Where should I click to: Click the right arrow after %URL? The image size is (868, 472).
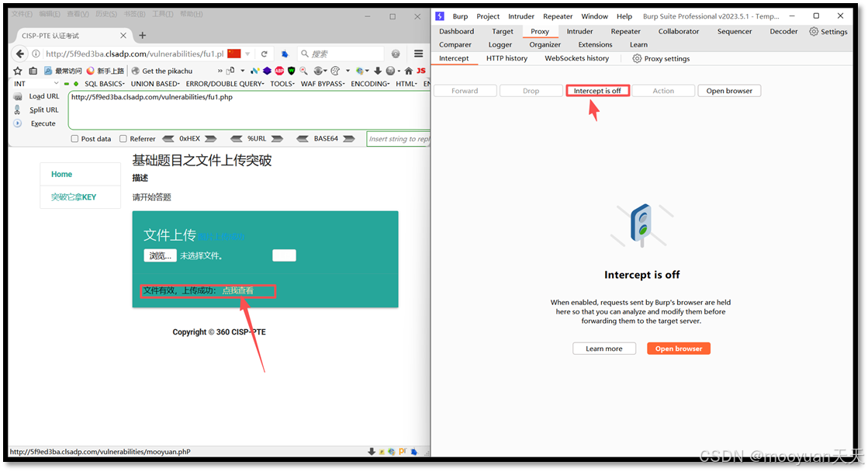[x=277, y=138]
